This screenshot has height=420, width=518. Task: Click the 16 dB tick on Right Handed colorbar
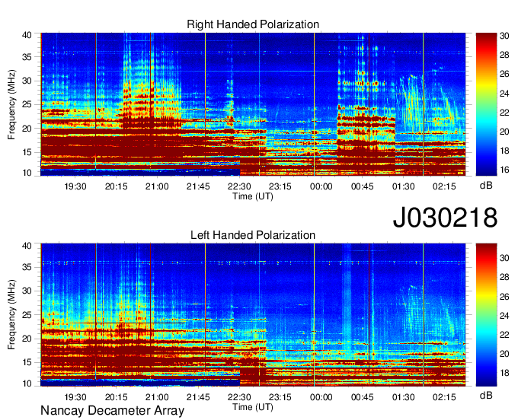[504, 170]
